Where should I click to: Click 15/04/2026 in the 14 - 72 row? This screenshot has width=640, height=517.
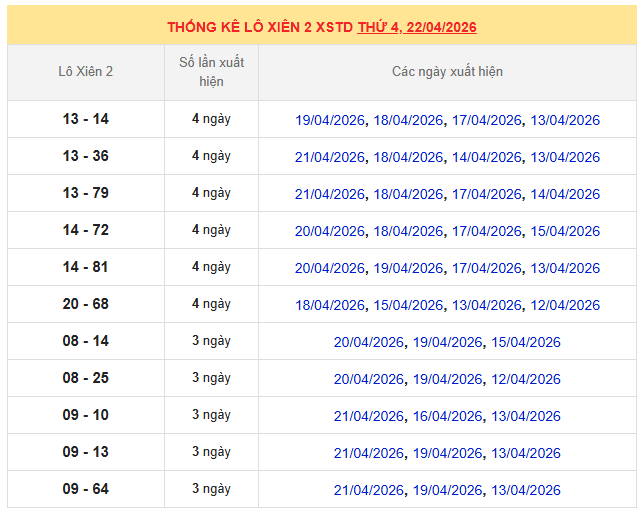point(565,231)
